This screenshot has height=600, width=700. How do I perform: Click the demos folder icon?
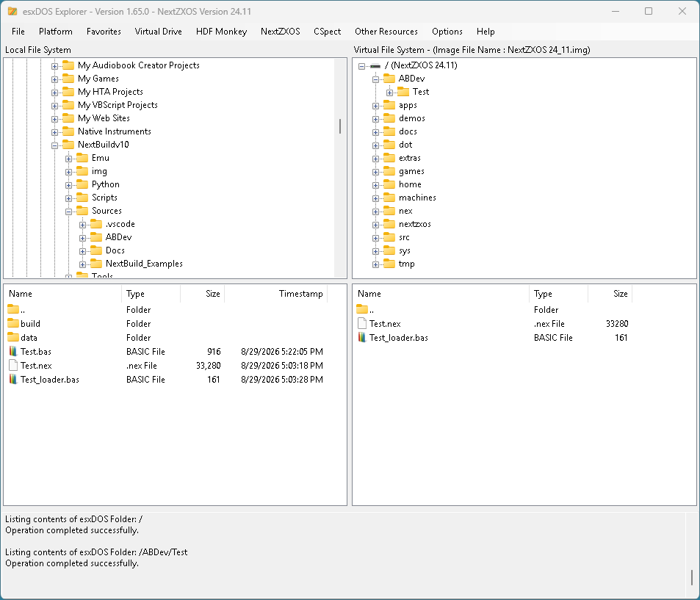click(389, 118)
